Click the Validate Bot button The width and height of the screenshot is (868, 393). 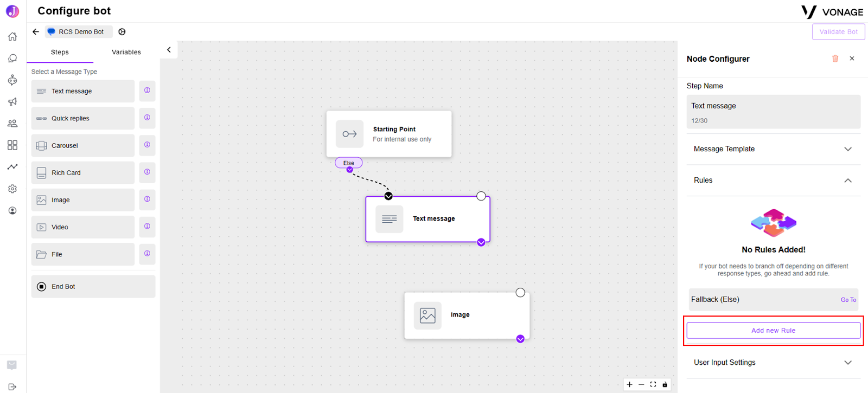coord(839,32)
